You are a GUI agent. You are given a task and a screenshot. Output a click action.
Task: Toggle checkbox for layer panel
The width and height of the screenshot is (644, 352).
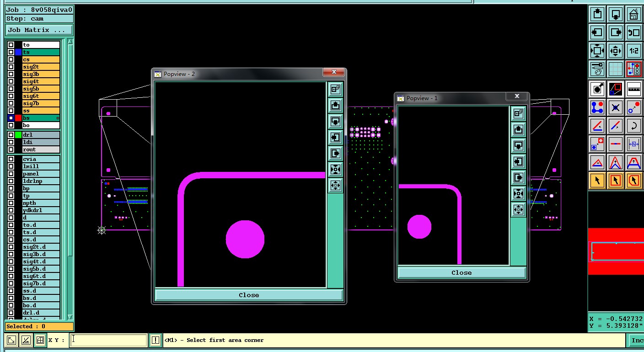tap(11, 174)
